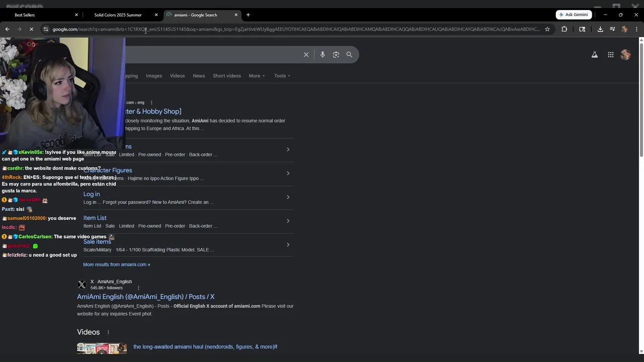Open Chrome profile avatar in toolbar
This screenshot has width=644, height=362.
tap(624, 29)
